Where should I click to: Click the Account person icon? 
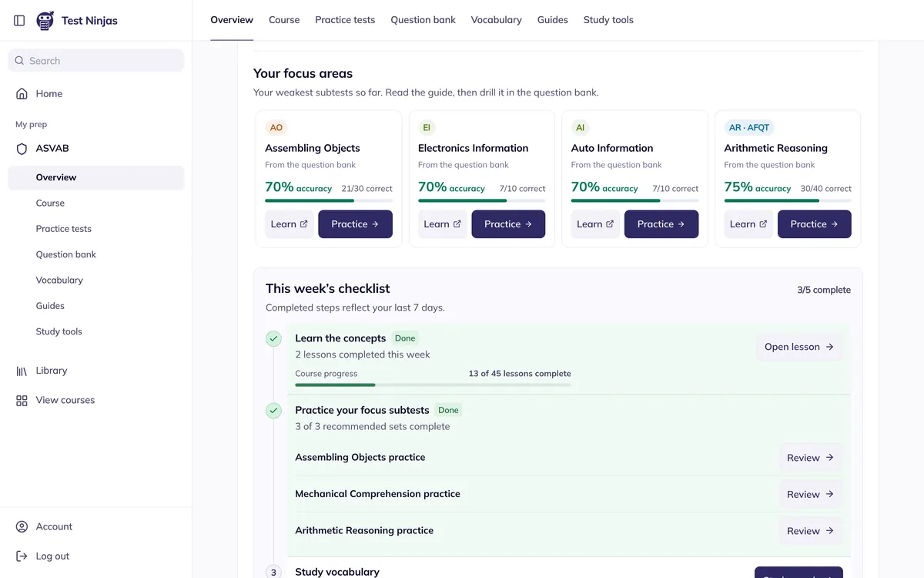pyautogui.click(x=22, y=526)
